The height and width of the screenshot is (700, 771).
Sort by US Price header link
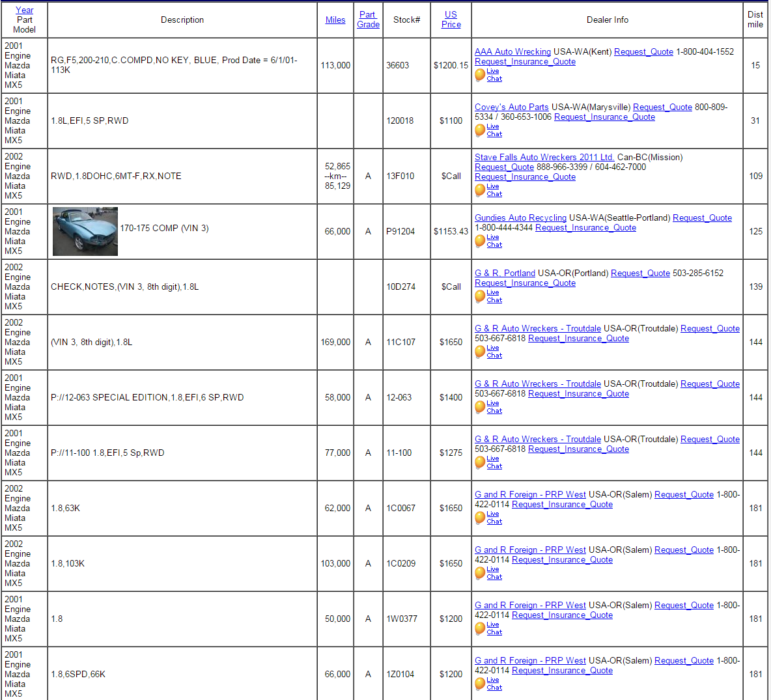coord(451,20)
